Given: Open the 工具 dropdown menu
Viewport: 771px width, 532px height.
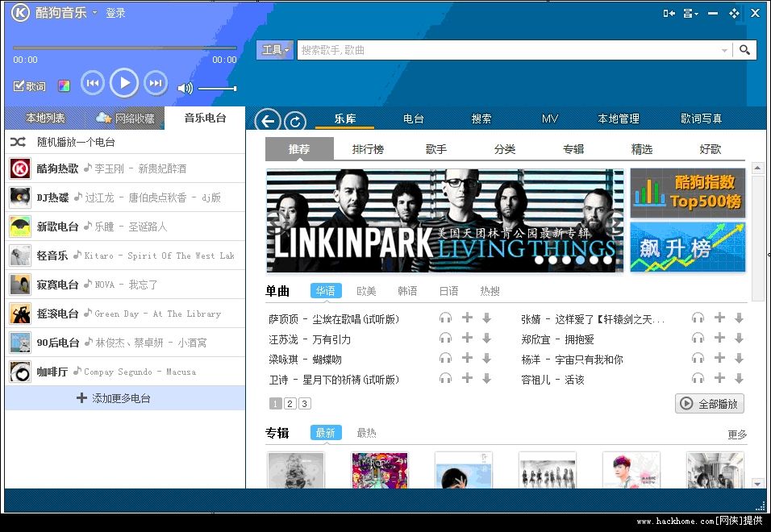Looking at the screenshot, I should 274,50.
